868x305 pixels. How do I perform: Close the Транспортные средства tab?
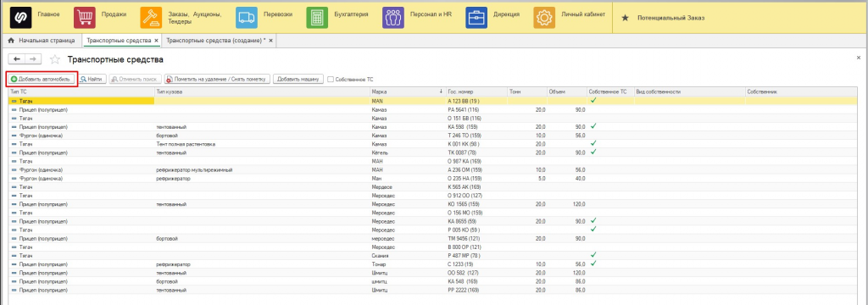pyautogui.click(x=156, y=41)
